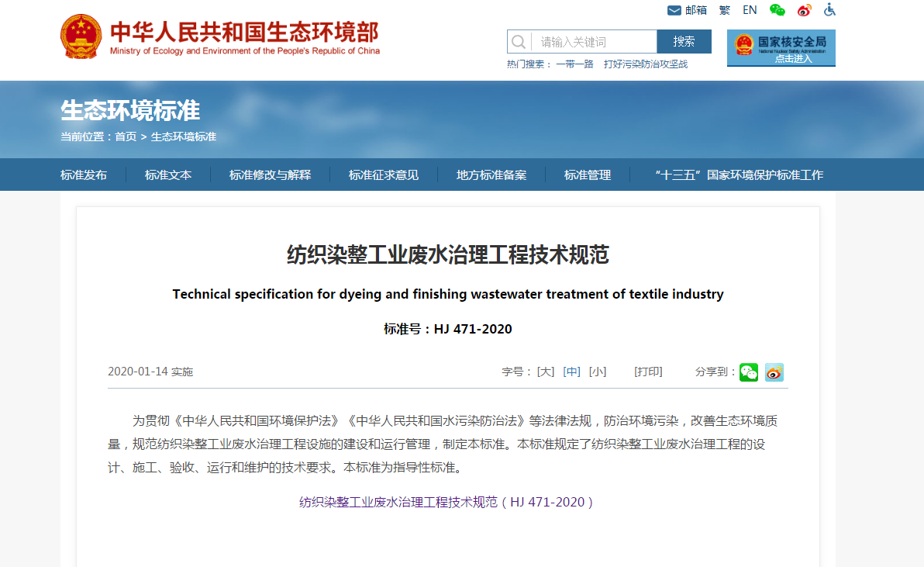Open the WeChat icon in top bar

pos(777,10)
